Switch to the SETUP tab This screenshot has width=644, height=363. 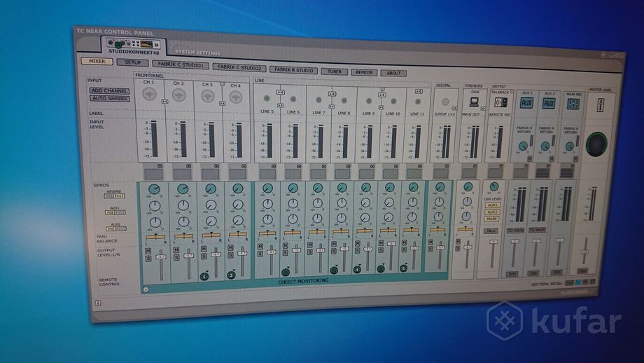coord(132,62)
